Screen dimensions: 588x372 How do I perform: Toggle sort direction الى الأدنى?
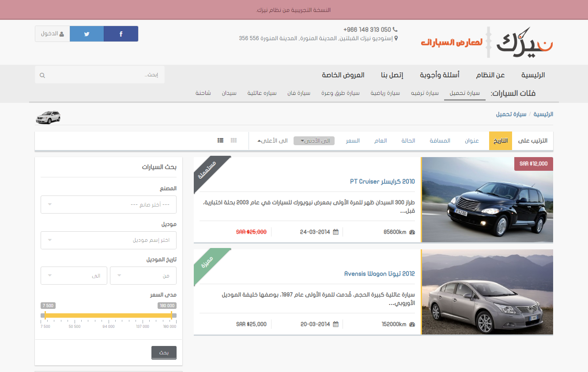point(314,141)
